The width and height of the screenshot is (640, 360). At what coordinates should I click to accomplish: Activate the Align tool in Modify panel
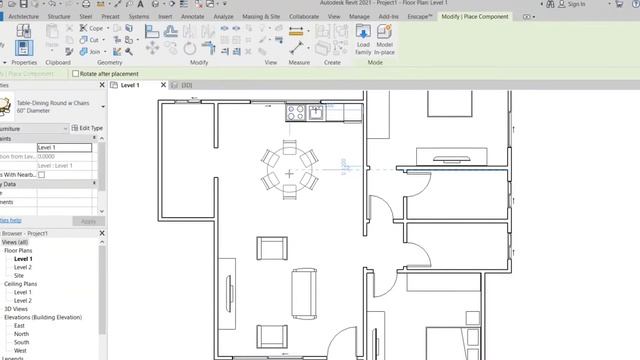click(152, 31)
